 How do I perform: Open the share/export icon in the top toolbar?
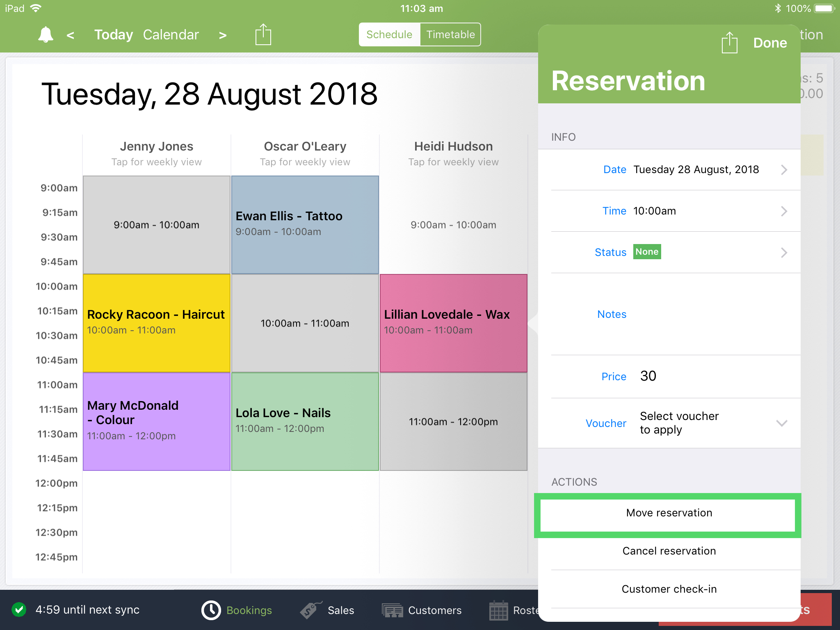(x=262, y=34)
